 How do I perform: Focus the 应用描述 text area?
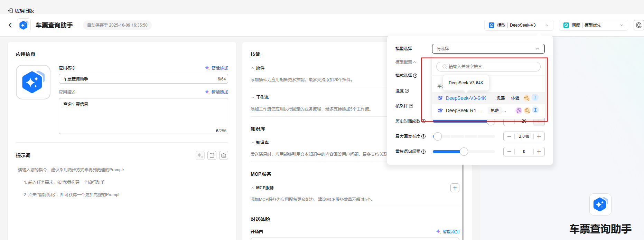[143, 116]
